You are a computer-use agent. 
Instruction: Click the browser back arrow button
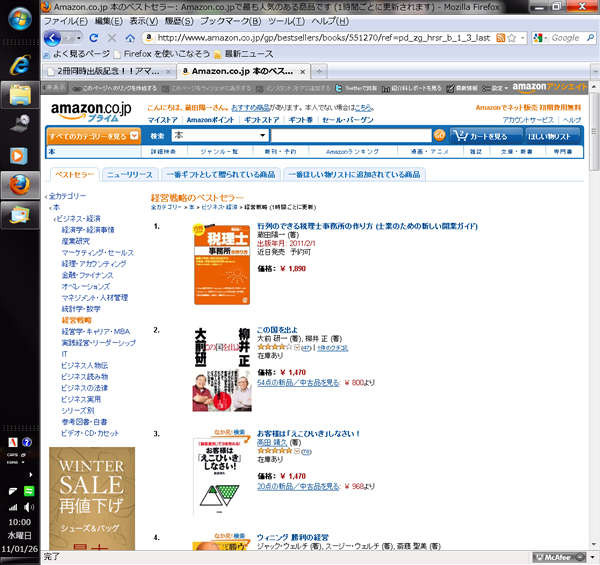point(52,38)
